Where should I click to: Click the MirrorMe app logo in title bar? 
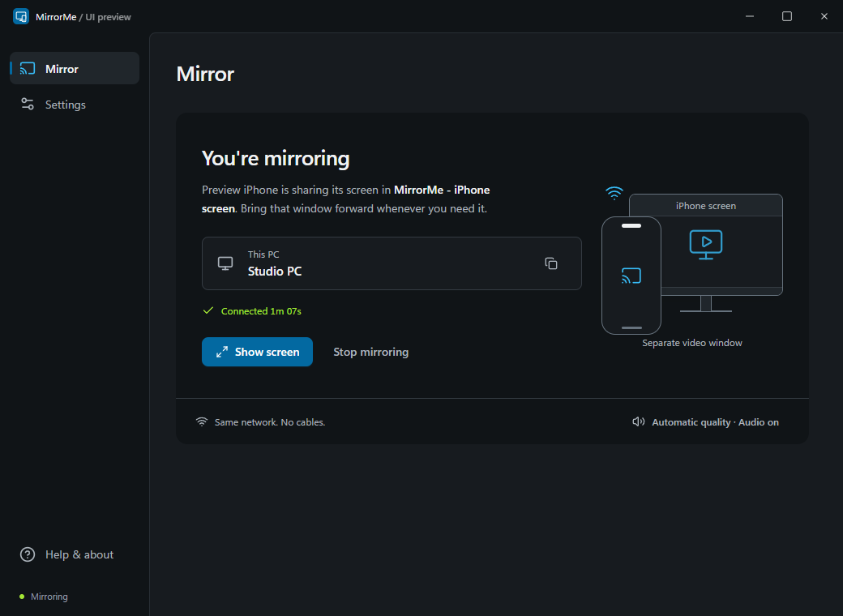coord(21,17)
